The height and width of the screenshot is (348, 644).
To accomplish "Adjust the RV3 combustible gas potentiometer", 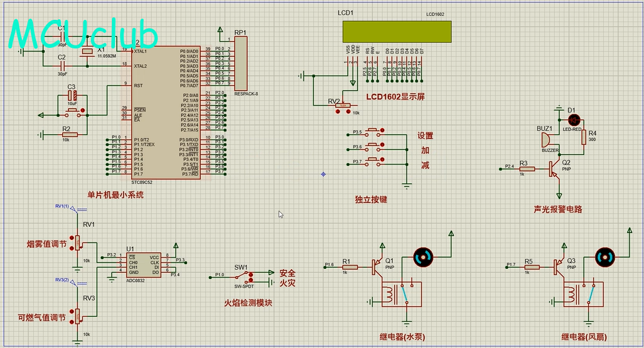I will (78, 316).
